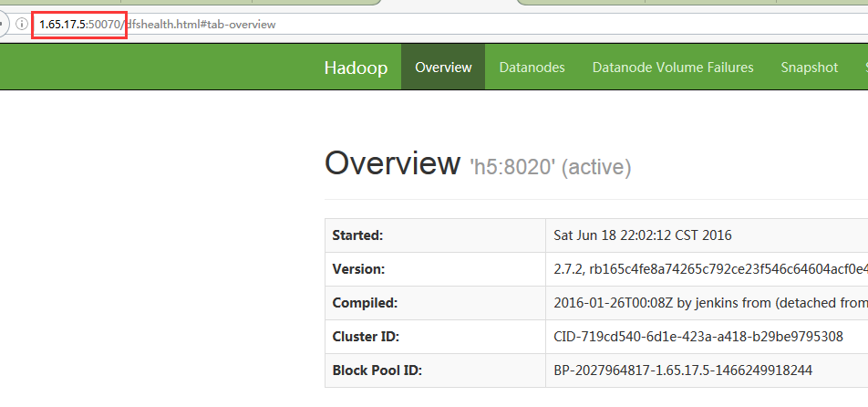Click the compiled value 2016-01-26T00:08Z by jenkins
Viewport: 868px width, 407px height.
(x=710, y=303)
